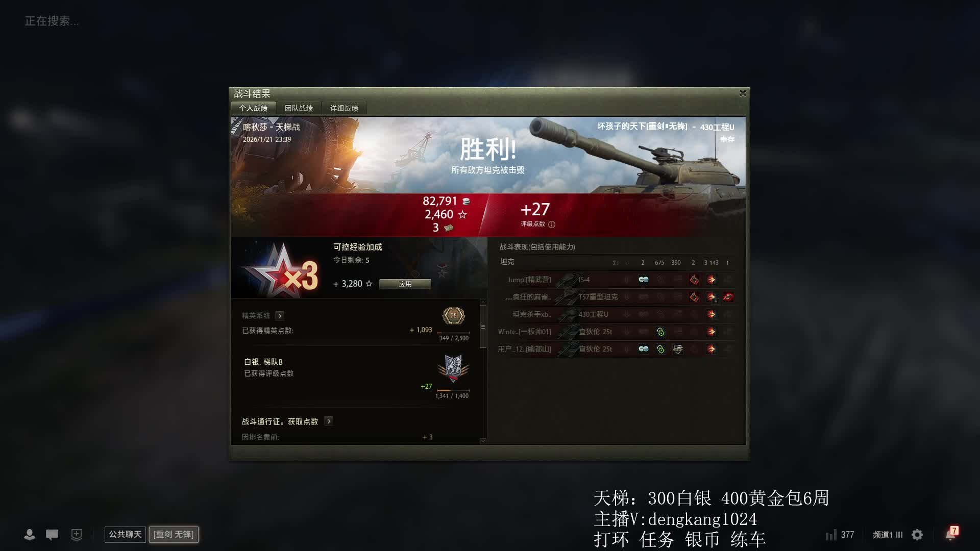Open the settings gear icon at bottom right

coord(917,535)
